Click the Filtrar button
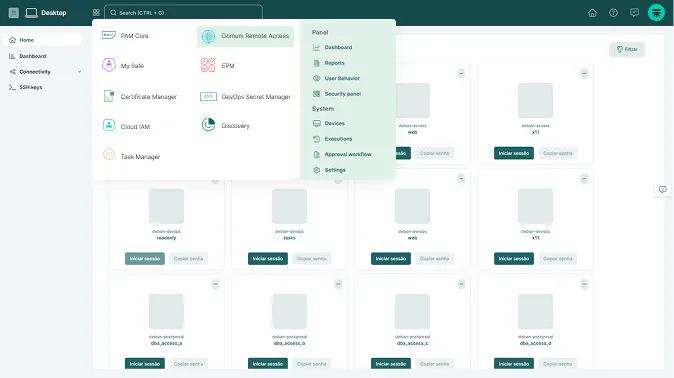 627,49
